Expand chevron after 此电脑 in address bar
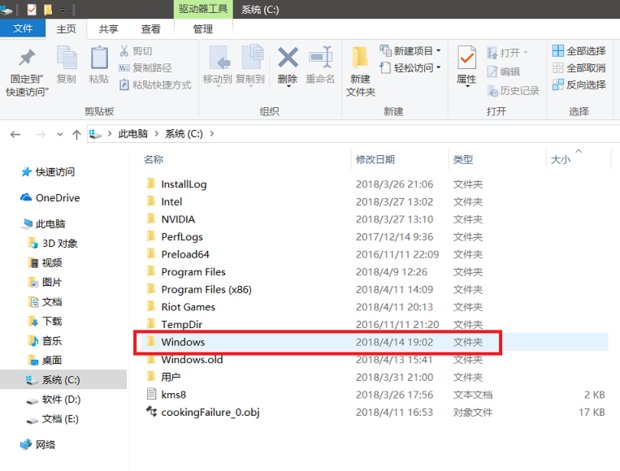The width and height of the screenshot is (620, 471). pyautogui.click(x=157, y=134)
